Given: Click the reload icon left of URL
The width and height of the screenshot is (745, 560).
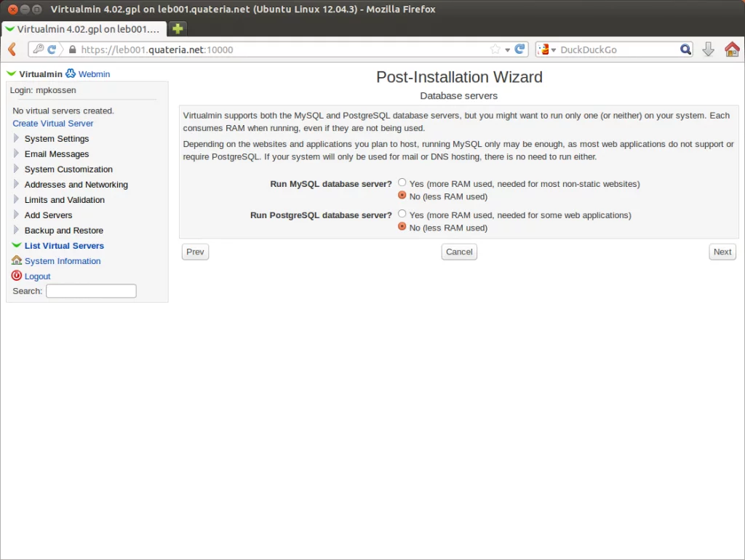Looking at the screenshot, I should (x=52, y=49).
